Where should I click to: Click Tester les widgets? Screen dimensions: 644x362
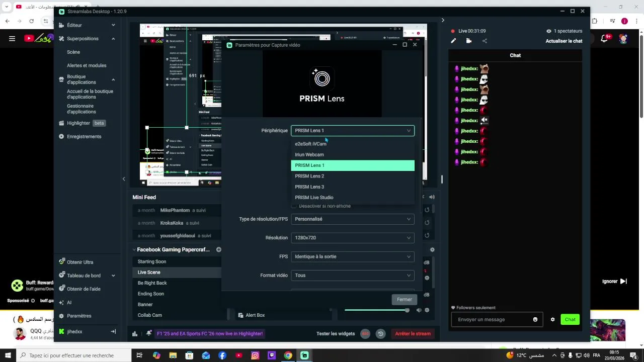pyautogui.click(x=336, y=334)
